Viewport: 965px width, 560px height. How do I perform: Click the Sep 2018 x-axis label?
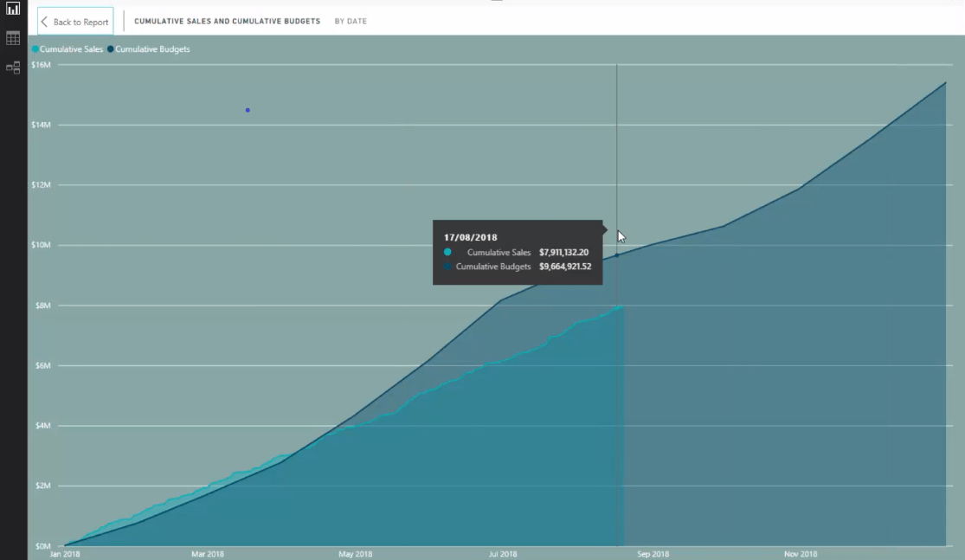pos(653,554)
